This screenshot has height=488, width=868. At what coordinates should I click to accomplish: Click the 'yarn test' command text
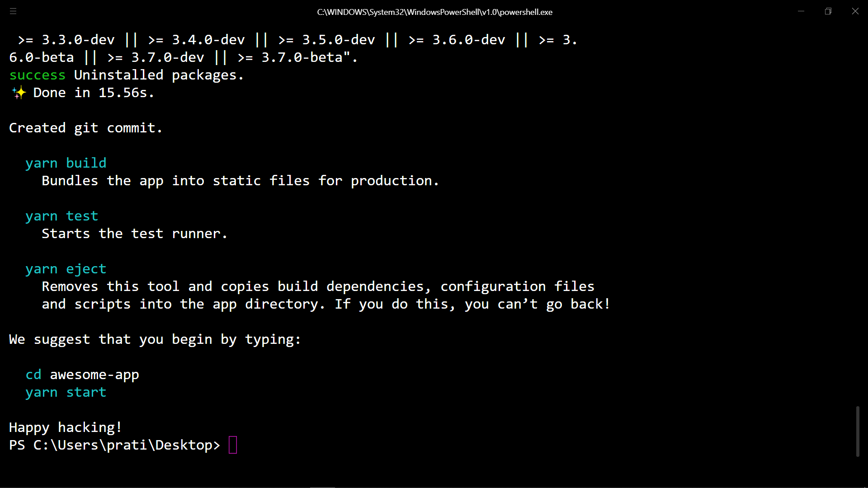pos(62,216)
